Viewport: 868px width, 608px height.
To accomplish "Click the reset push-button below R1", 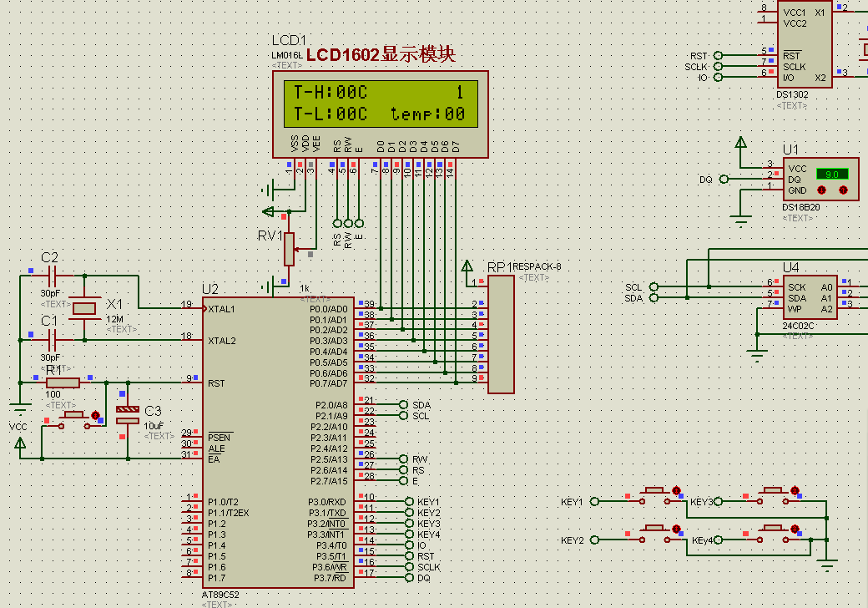I will click(x=73, y=420).
